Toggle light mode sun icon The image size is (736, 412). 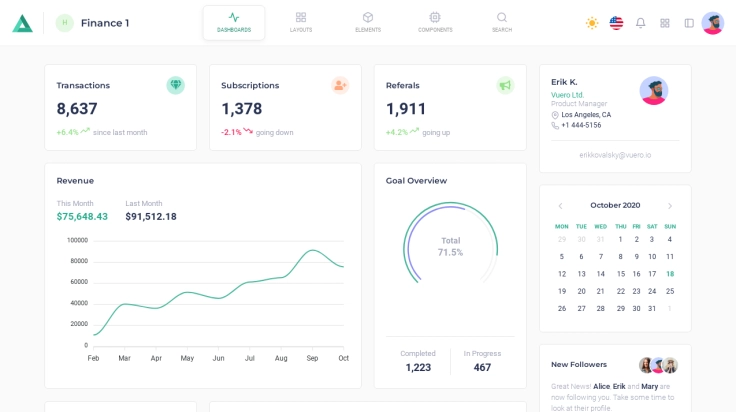pos(592,23)
